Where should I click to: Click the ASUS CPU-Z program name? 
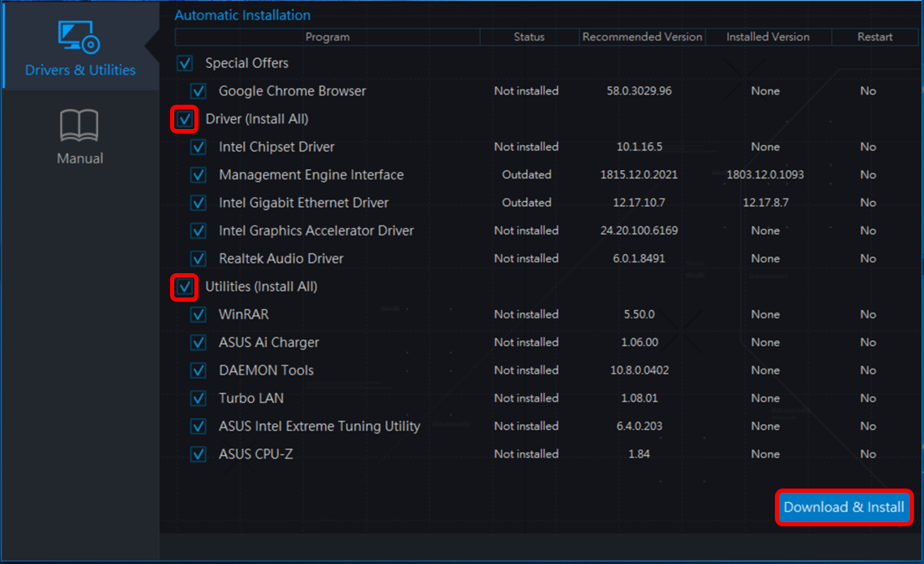pyautogui.click(x=256, y=454)
